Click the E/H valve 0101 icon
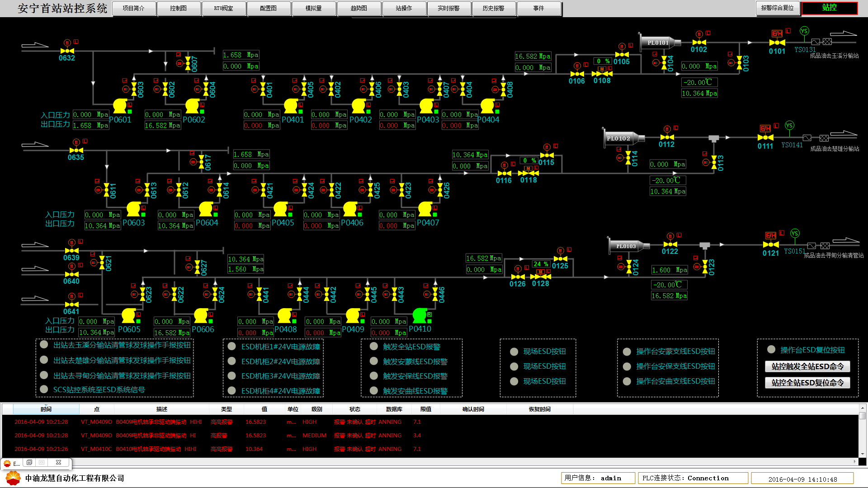 [777, 42]
